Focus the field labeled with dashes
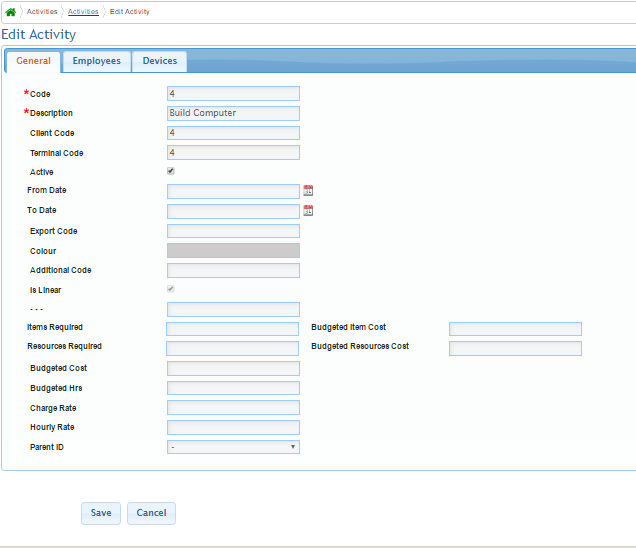Screen dimensions: 636x548 233,309
